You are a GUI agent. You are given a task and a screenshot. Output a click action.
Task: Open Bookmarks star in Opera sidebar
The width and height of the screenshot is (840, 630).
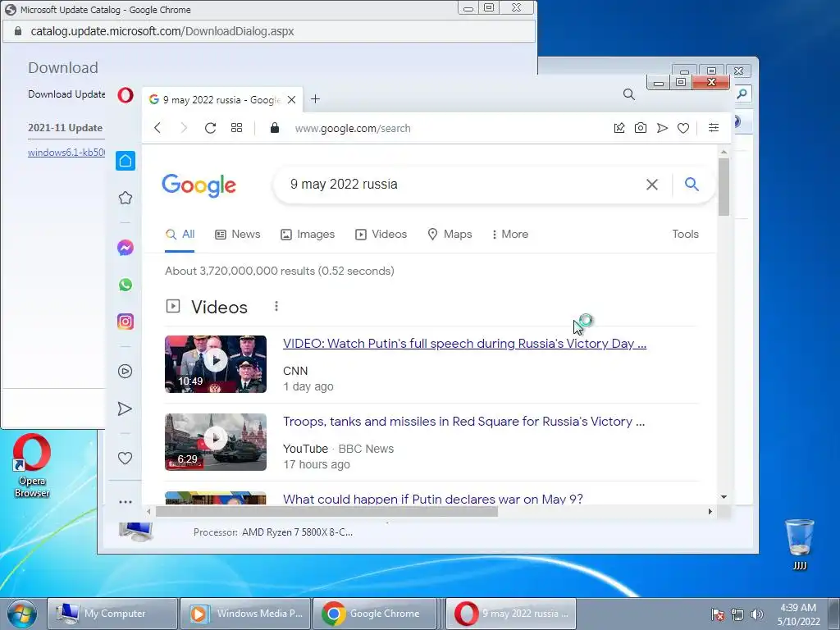(x=126, y=198)
